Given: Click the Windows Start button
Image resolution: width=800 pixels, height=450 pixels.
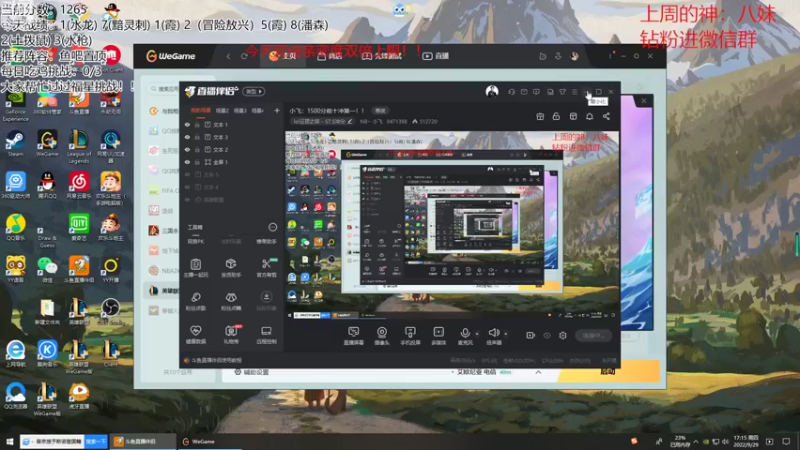Looking at the screenshot, I should click(x=9, y=441).
